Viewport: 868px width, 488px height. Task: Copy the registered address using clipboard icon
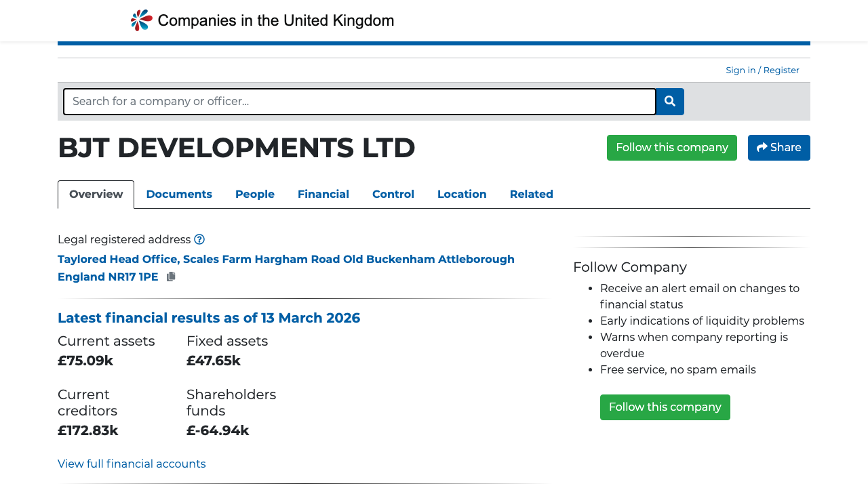point(170,276)
